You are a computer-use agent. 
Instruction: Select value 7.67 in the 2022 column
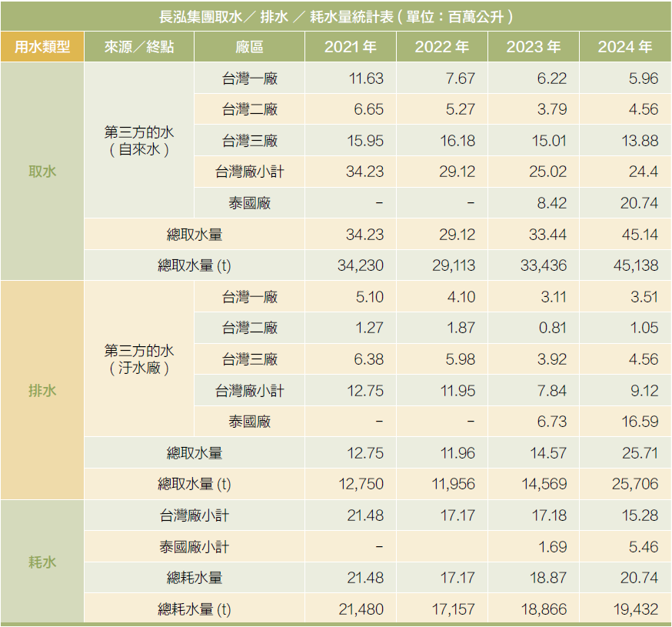(x=460, y=78)
